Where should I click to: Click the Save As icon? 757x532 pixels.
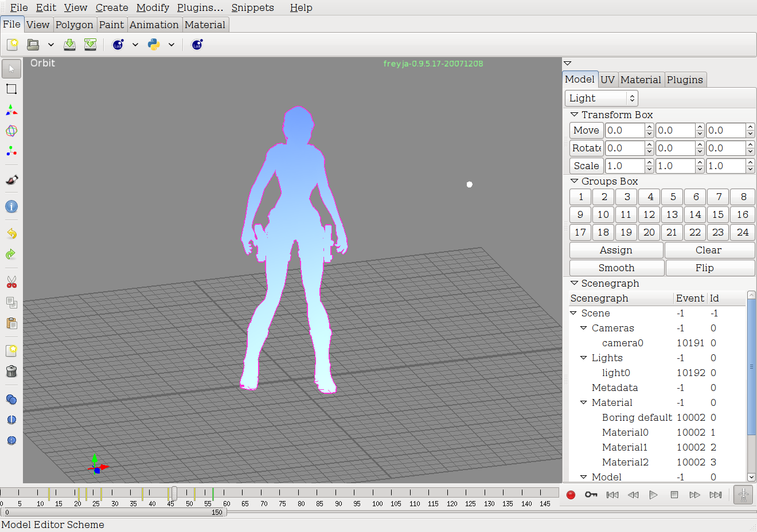[x=90, y=44]
